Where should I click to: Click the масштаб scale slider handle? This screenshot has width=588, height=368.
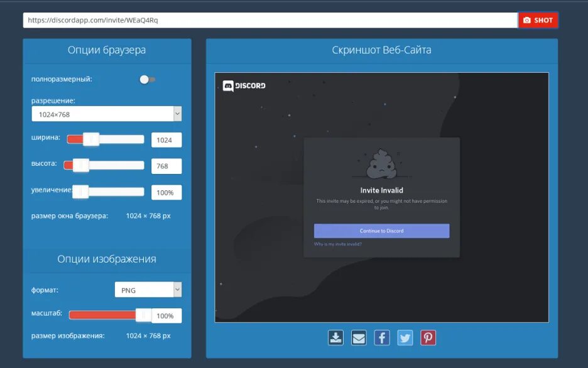point(143,315)
